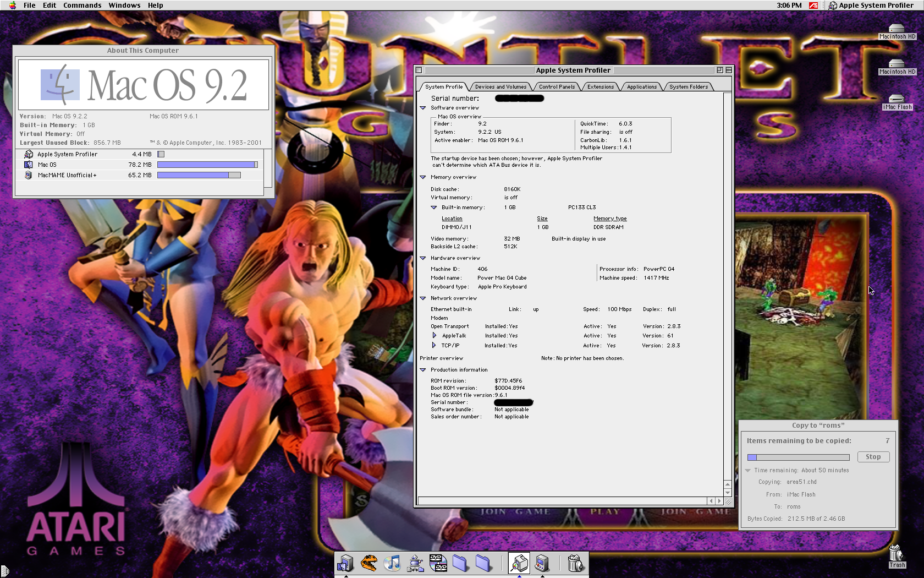Stop the copy to roms

pos(873,457)
